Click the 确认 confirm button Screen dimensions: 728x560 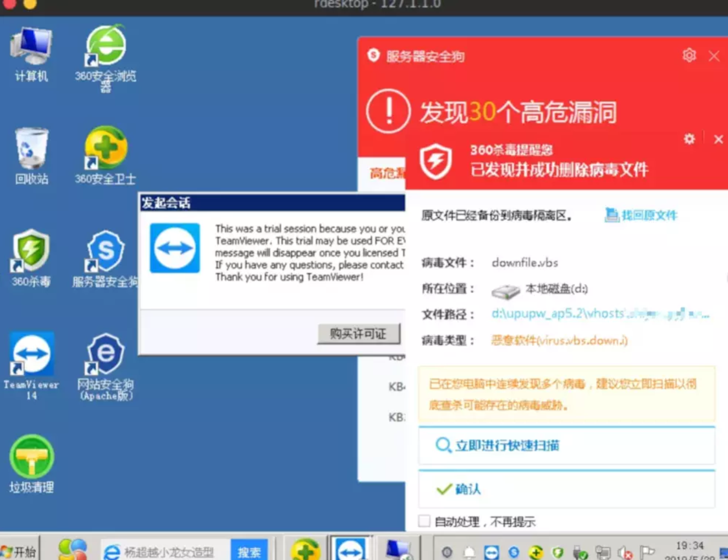567,489
